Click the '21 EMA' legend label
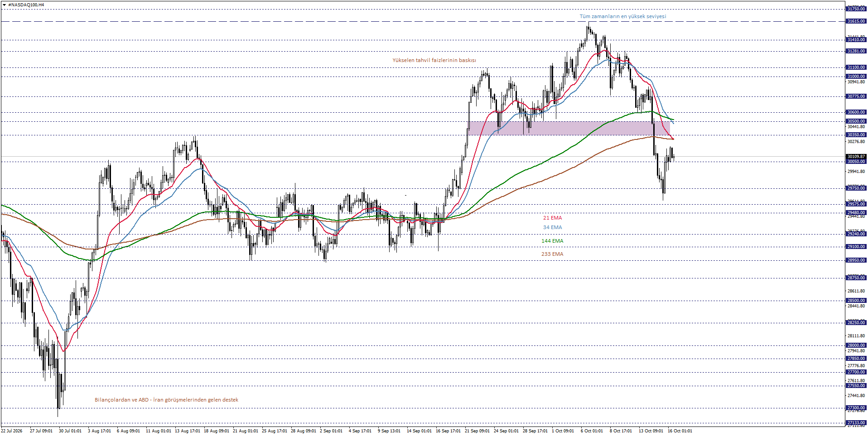The image size is (868, 436). [x=552, y=218]
